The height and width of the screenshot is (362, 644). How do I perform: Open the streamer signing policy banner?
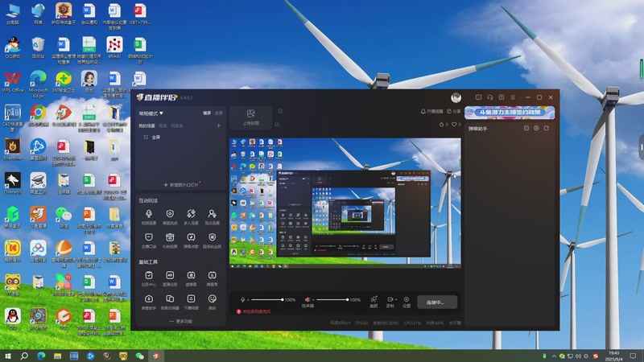[510, 113]
